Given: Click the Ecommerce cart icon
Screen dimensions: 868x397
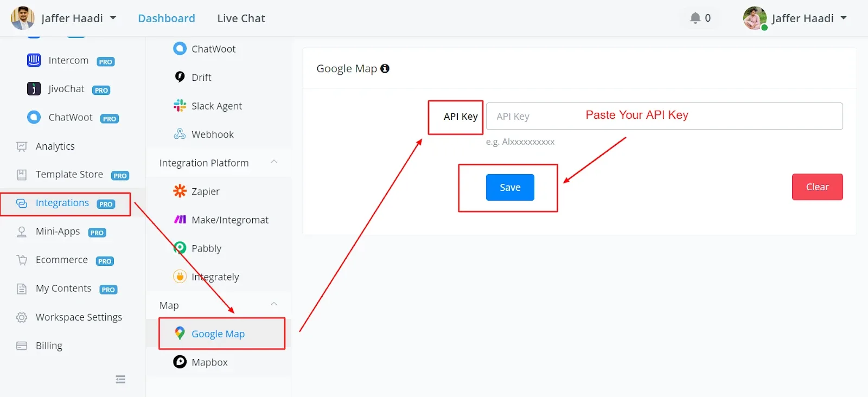Looking at the screenshot, I should (x=22, y=260).
